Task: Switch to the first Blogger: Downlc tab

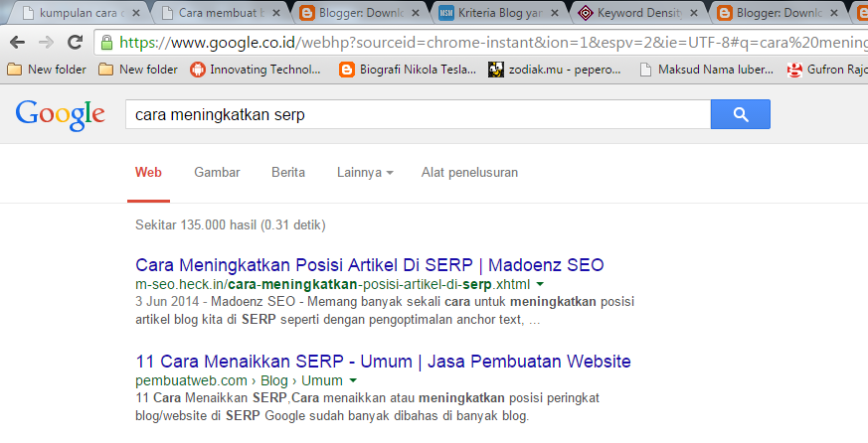Action: [359, 13]
